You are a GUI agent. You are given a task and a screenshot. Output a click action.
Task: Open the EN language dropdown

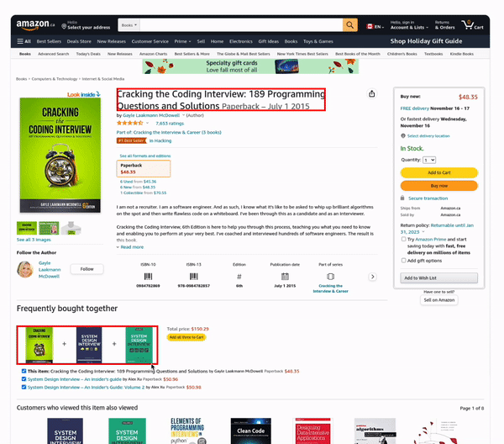coord(375,27)
